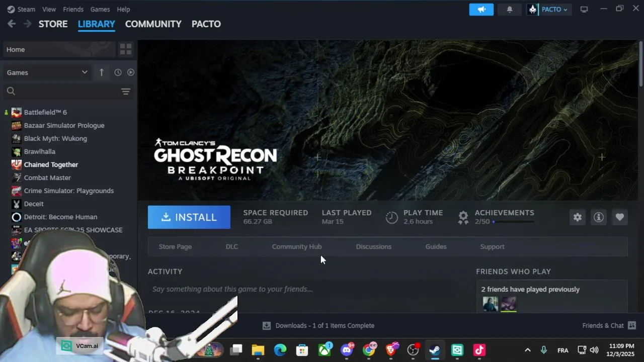Viewport: 644px width, 362px height.
Task: Select Black Myth: Wukong in library
Action: tap(55, 138)
